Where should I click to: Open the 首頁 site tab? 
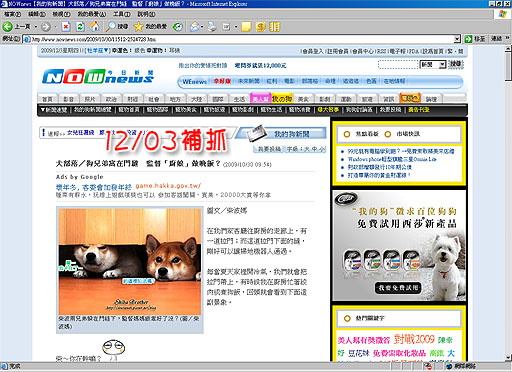pos(47,99)
